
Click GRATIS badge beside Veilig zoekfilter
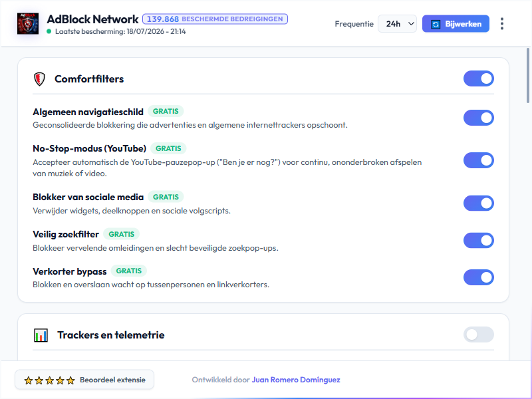tap(122, 235)
